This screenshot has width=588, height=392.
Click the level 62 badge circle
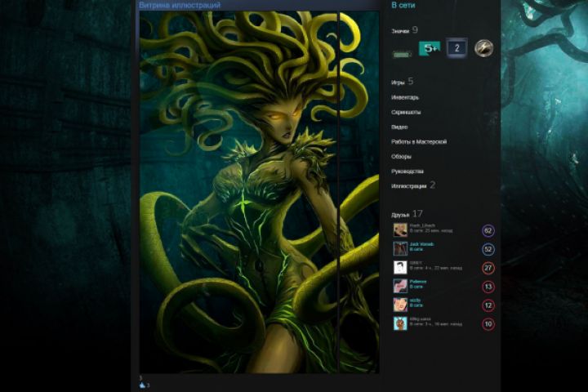coord(488,230)
